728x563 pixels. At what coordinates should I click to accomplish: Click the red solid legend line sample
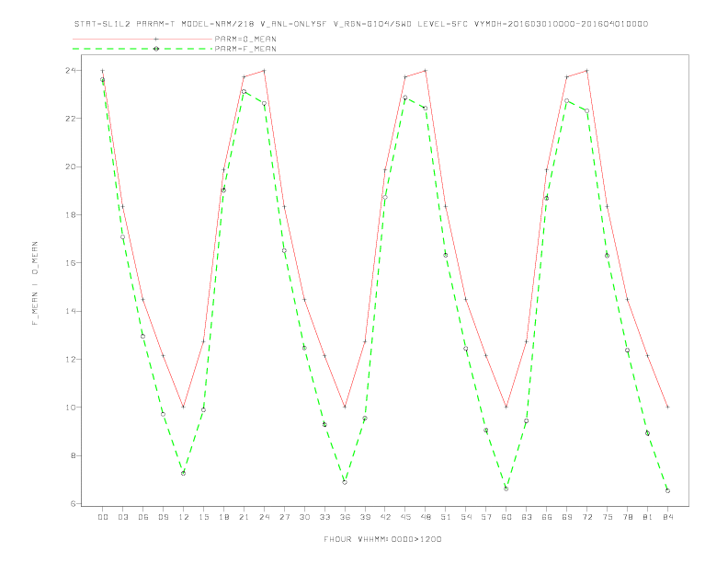142,39
